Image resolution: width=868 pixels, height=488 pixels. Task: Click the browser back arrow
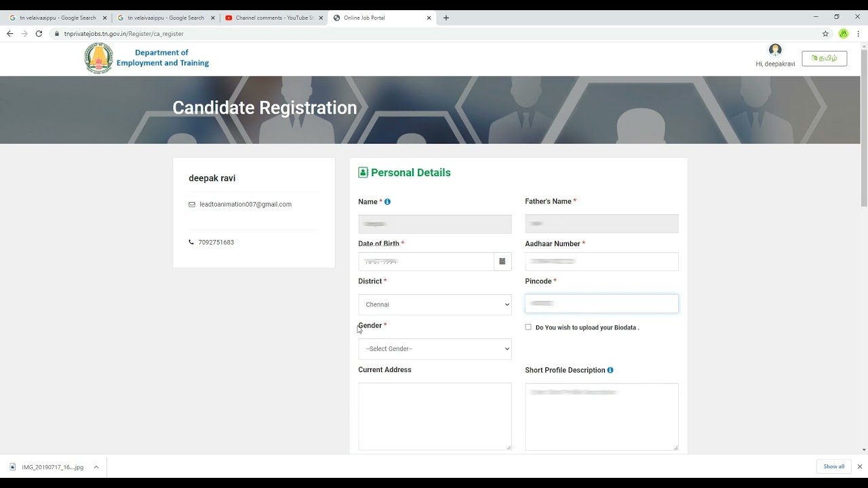tap(9, 33)
